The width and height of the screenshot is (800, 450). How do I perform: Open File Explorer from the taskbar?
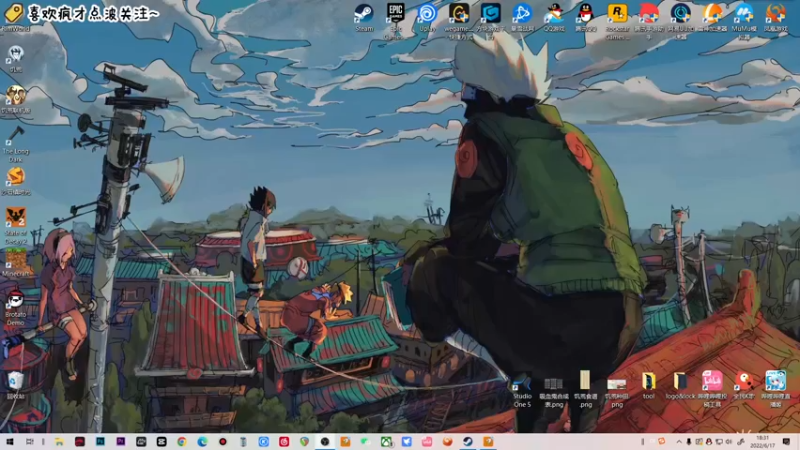[59, 442]
